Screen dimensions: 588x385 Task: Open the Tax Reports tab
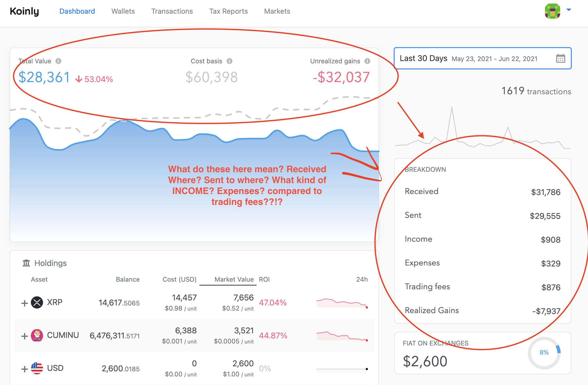pyautogui.click(x=228, y=11)
